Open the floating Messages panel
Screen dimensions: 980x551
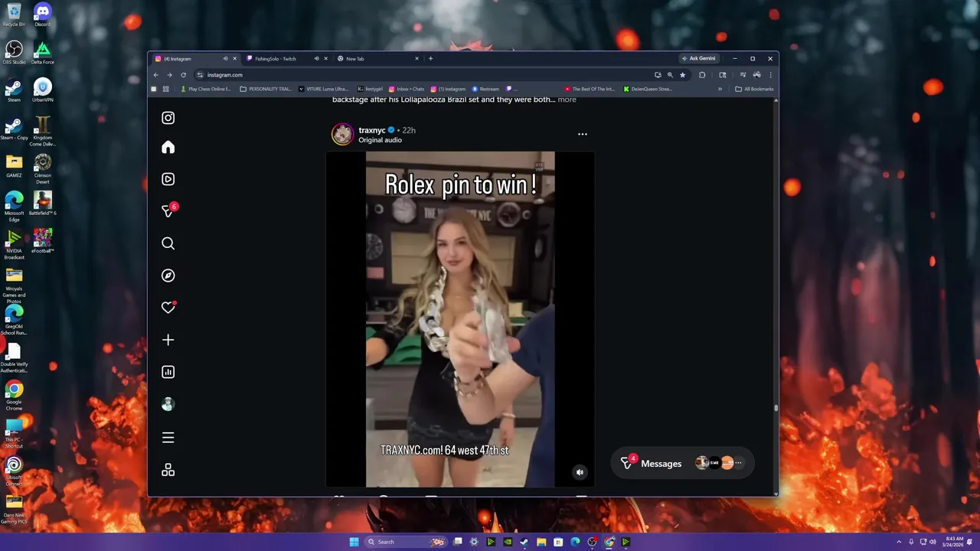(x=683, y=463)
